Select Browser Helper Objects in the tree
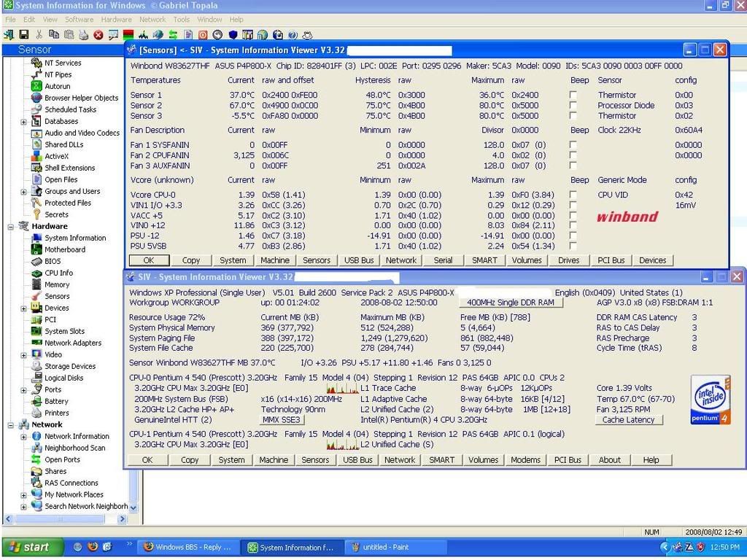The height and width of the screenshot is (560, 747). [x=81, y=98]
